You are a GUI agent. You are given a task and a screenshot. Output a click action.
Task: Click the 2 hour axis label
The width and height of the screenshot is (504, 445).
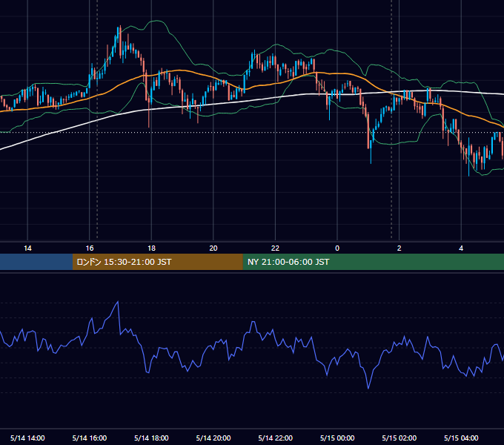pos(399,248)
